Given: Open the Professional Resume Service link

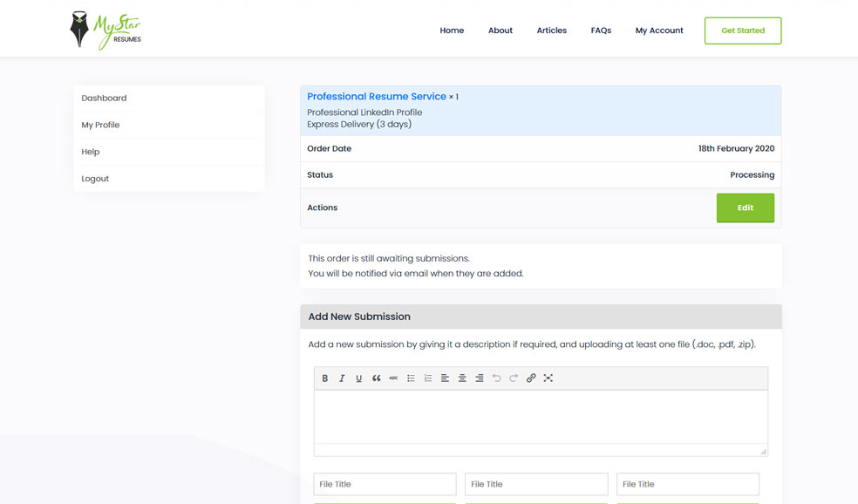Looking at the screenshot, I should [x=377, y=97].
